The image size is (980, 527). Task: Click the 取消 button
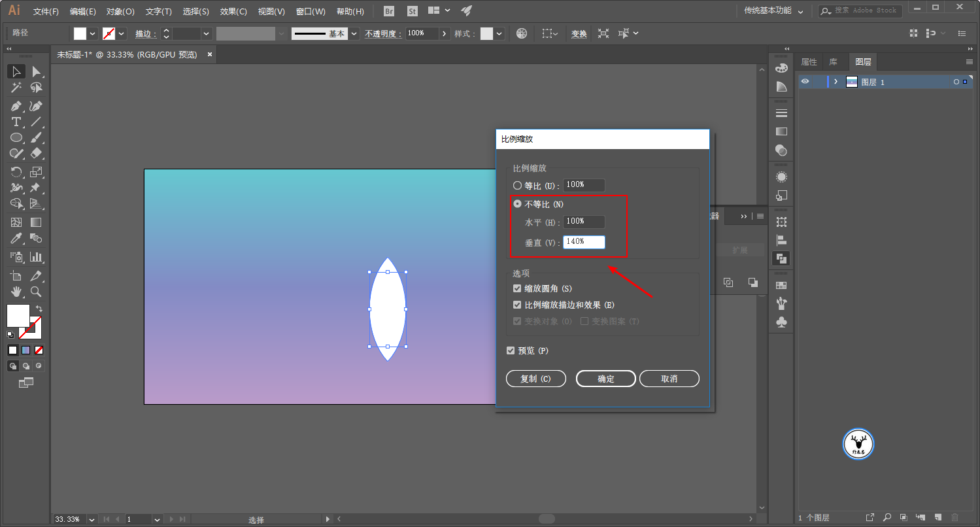669,379
